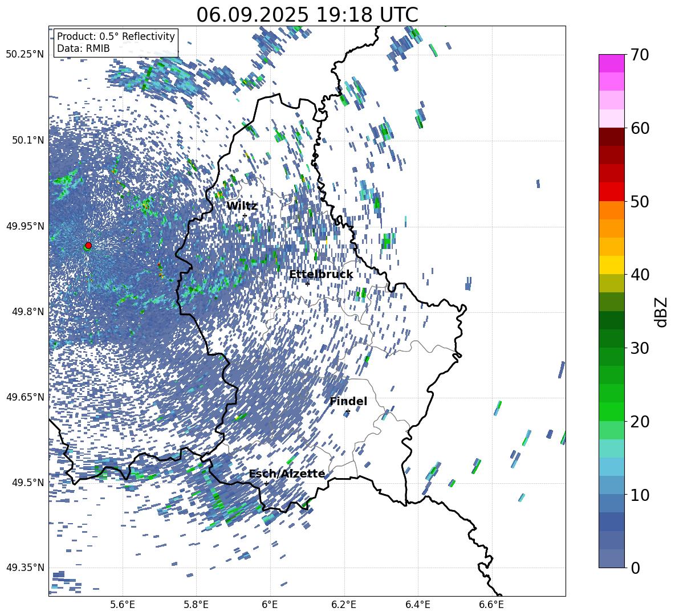Click the colorbar tick label 70

click(640, 55)
